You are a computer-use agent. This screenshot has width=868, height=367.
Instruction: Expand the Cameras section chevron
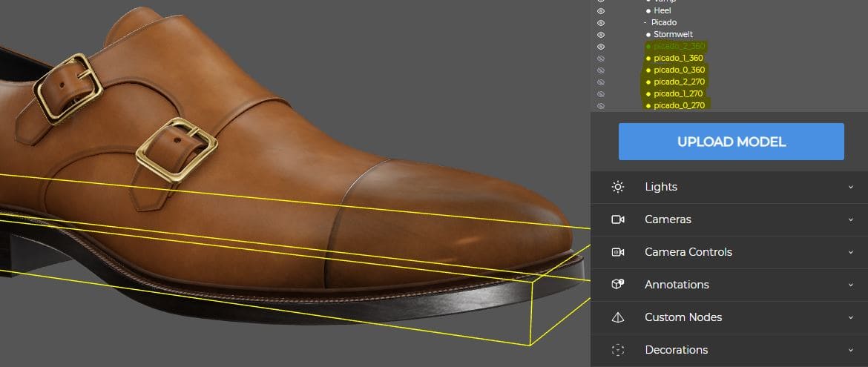click(x=851, y=219)
